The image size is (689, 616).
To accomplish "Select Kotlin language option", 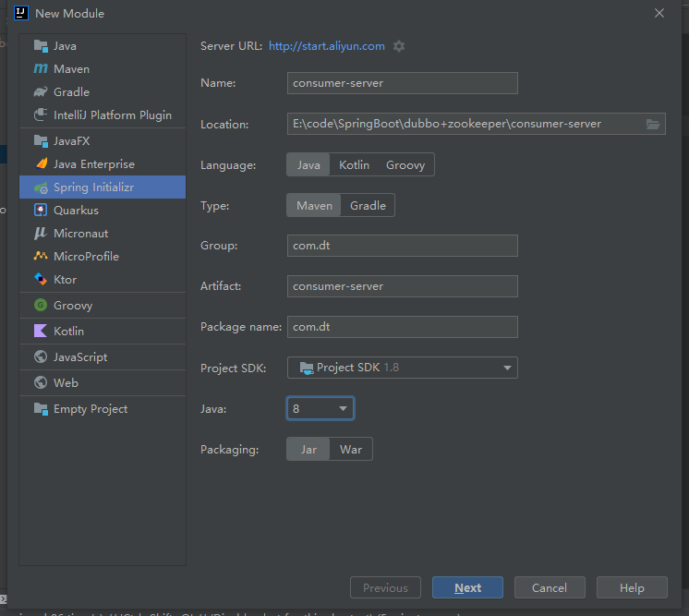I will coord(354,164).
